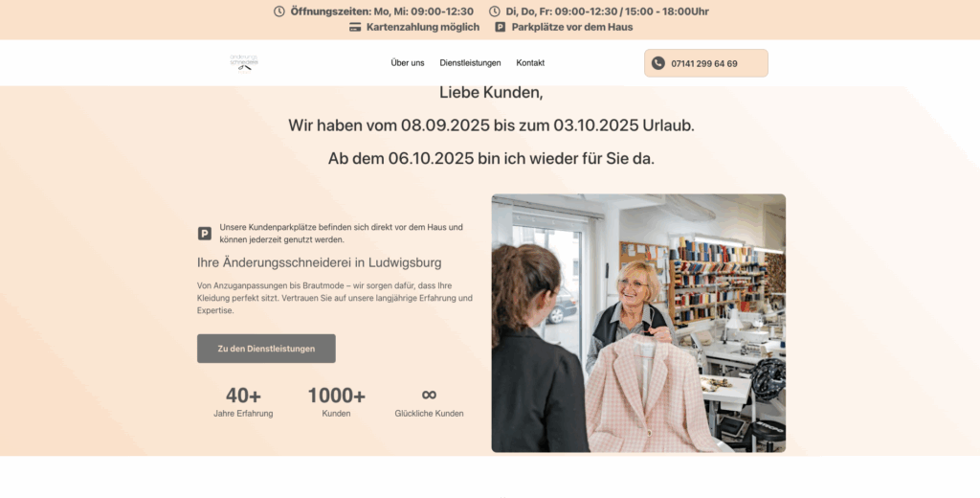
Task: Click the 40+ Jahre Erfahrung statistic
Action: [x=243, y=401]
